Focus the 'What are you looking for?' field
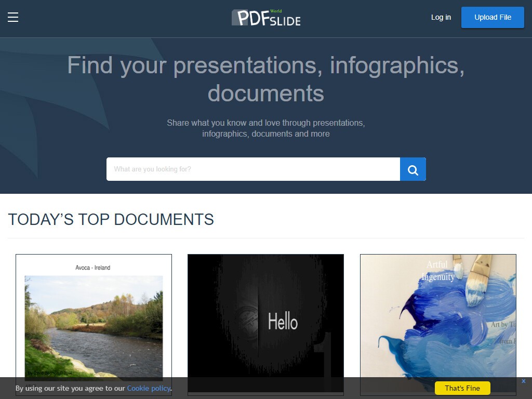The image size is (532, 399). coord(253,169)
